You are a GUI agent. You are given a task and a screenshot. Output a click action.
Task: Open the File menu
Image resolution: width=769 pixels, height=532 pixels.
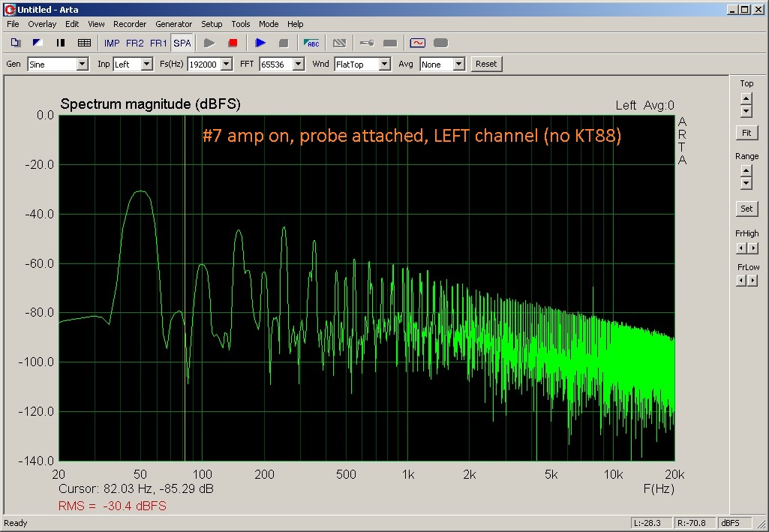[x=13, y=24]
